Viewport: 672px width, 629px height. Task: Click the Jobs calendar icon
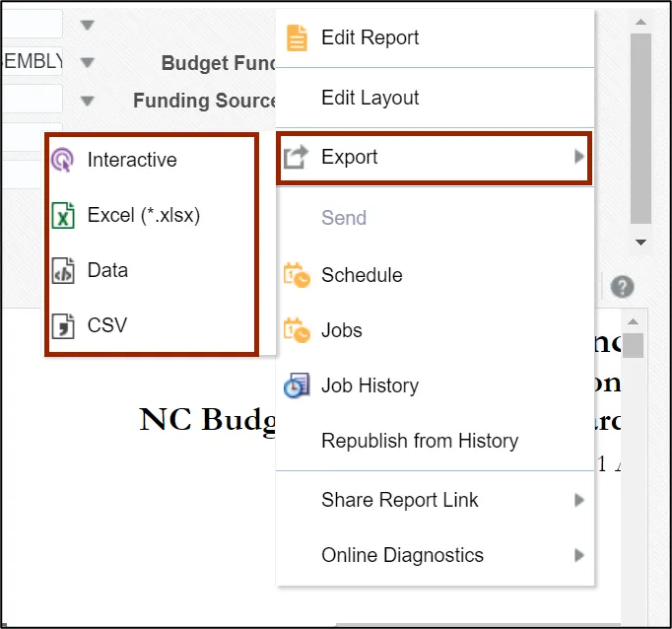[296, 330]
